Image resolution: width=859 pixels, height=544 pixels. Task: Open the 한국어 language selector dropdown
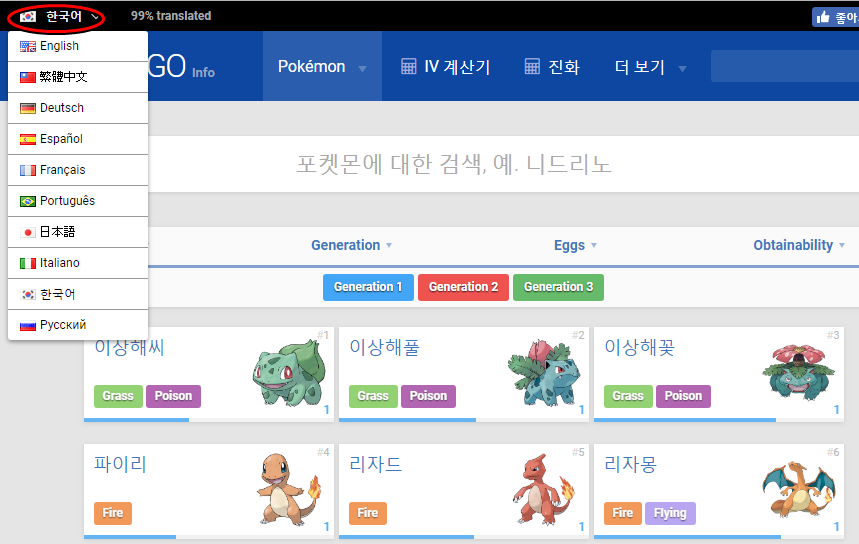[x=58, y=16]
